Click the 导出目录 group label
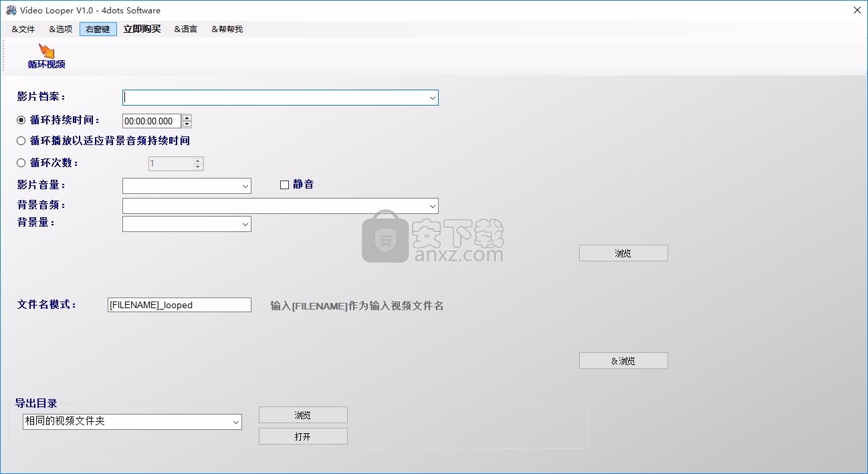 (36, 403)
